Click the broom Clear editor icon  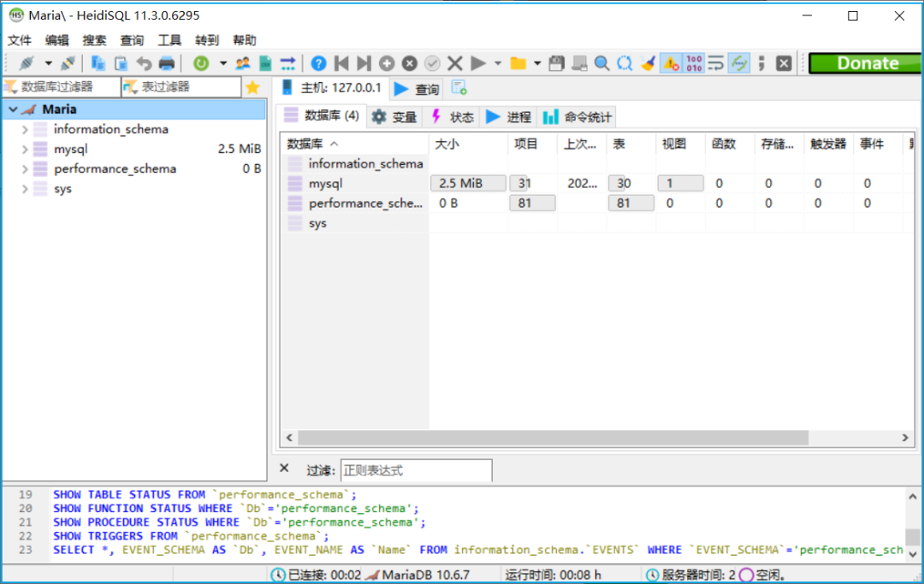[649, 63]
